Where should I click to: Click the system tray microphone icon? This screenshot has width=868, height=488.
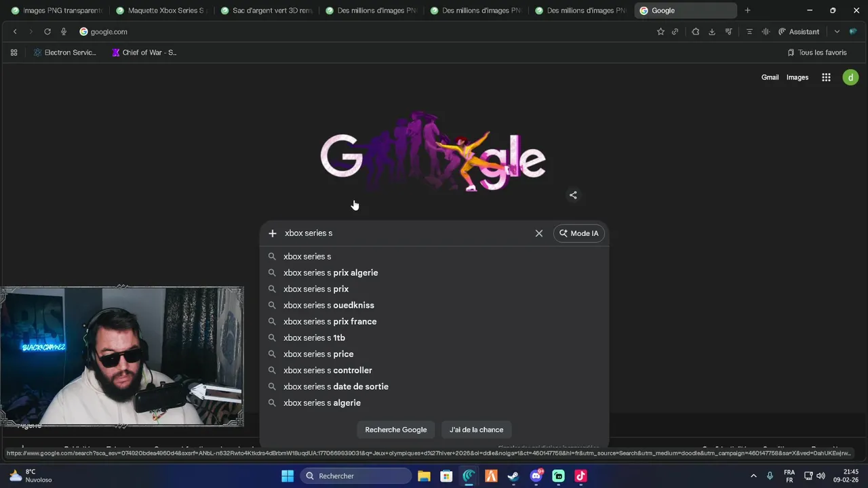coord(770,476)
